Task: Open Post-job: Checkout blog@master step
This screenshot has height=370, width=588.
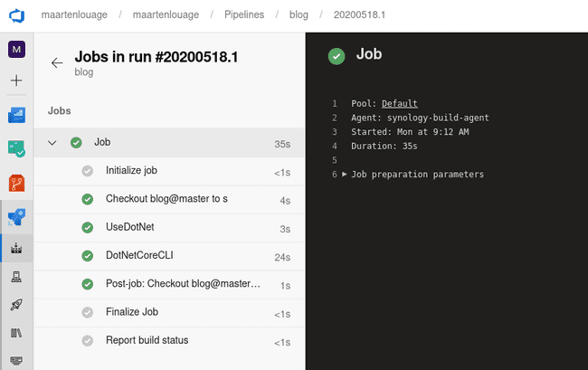Action: click(x=169, y=285)
